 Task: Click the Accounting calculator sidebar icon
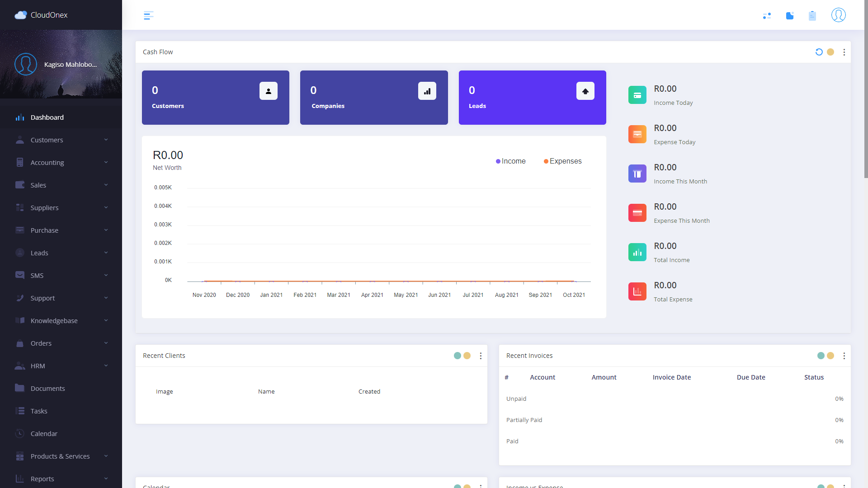tap(20, 163)
